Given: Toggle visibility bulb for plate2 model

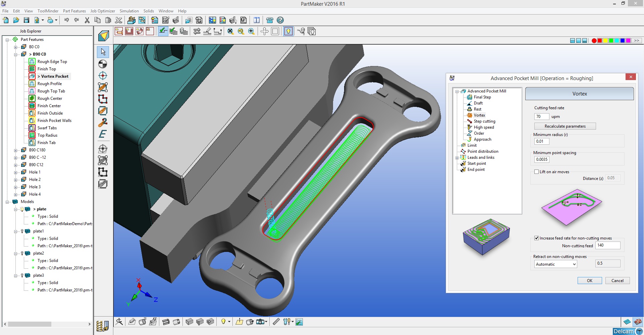Looking at the screenshot, I should (x=22, y=253).
